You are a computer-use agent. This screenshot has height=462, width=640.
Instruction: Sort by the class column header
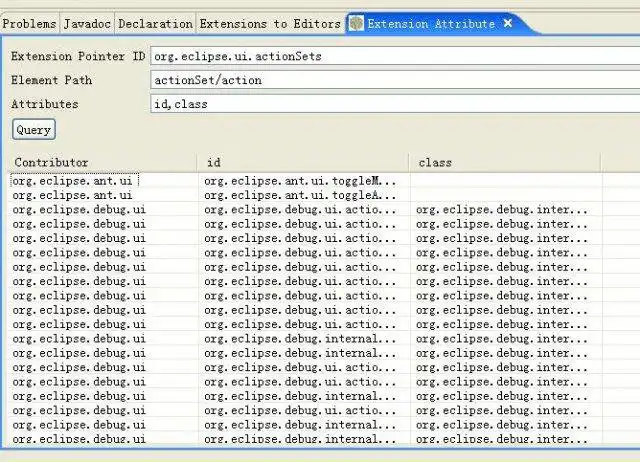[x=504, y=162]
